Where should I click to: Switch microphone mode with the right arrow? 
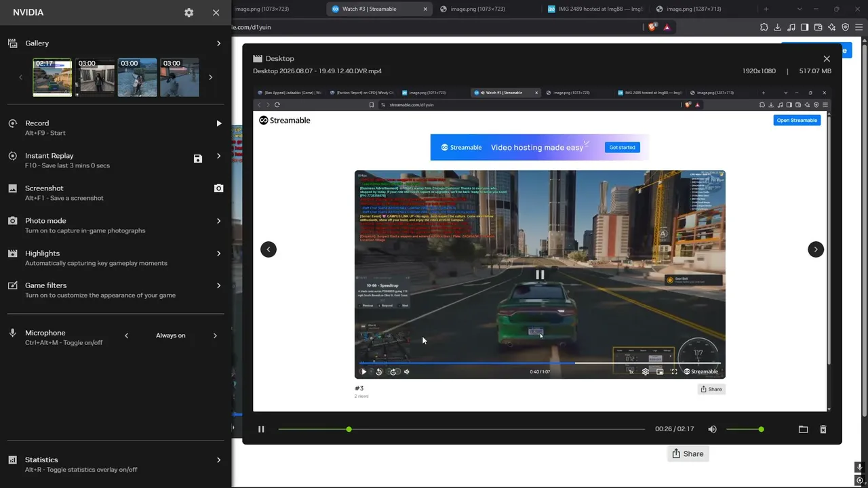[x=215, y=335]
